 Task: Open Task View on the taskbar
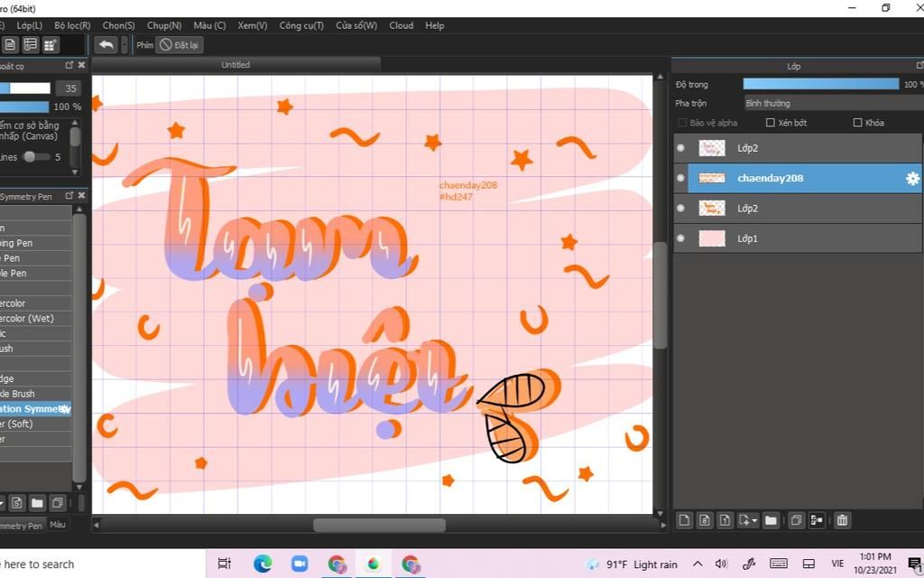[x=225, y=564]
